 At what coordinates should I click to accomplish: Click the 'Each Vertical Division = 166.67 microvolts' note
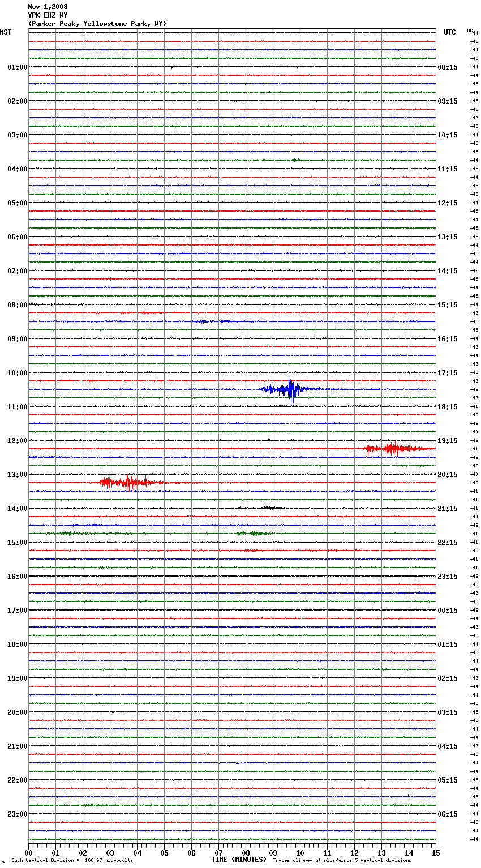pos(72,860)
